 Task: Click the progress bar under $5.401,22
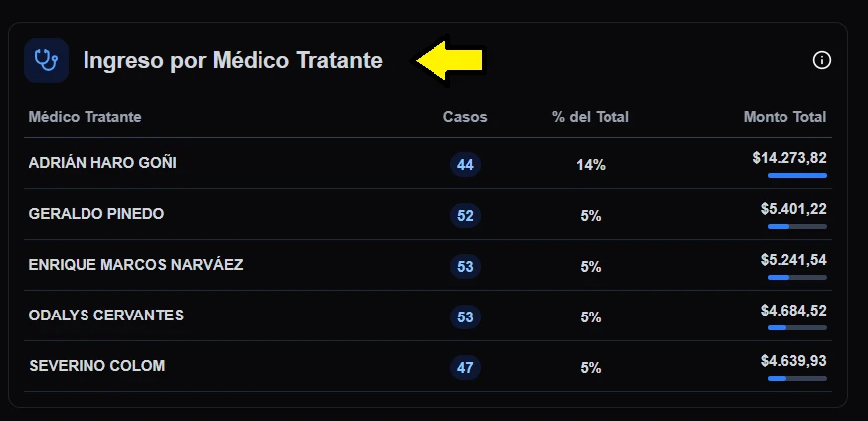(x=796, y=226)
